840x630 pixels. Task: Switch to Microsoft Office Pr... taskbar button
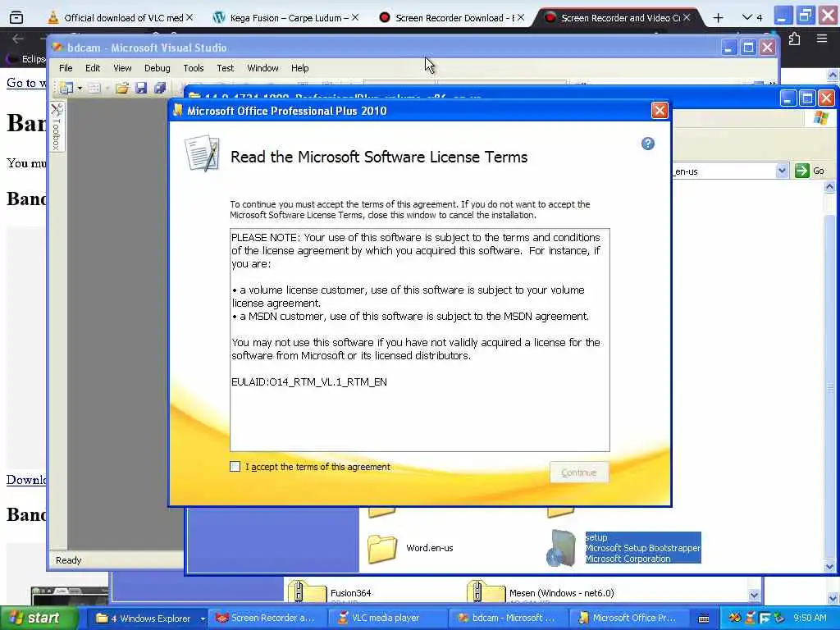coord(627,619)
